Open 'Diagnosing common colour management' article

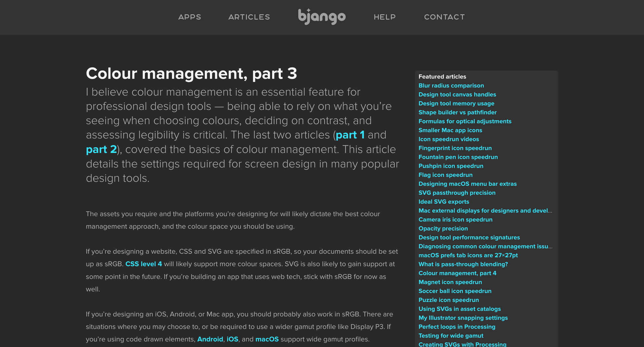click(485, 246)
